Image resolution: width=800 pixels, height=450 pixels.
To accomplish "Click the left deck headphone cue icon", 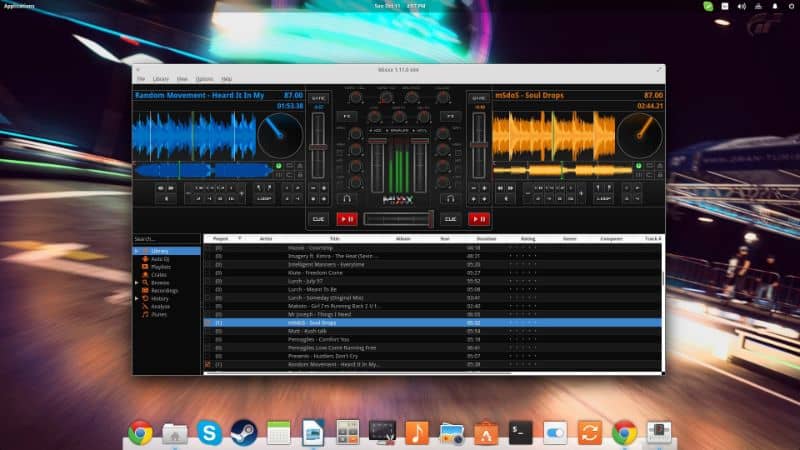I will (x=347, y=198).
